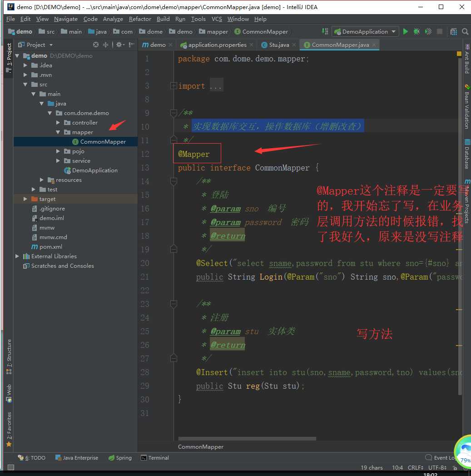Open the Structure tool window
The height and width of the screenshot is (476, 471).
point(9,357)
